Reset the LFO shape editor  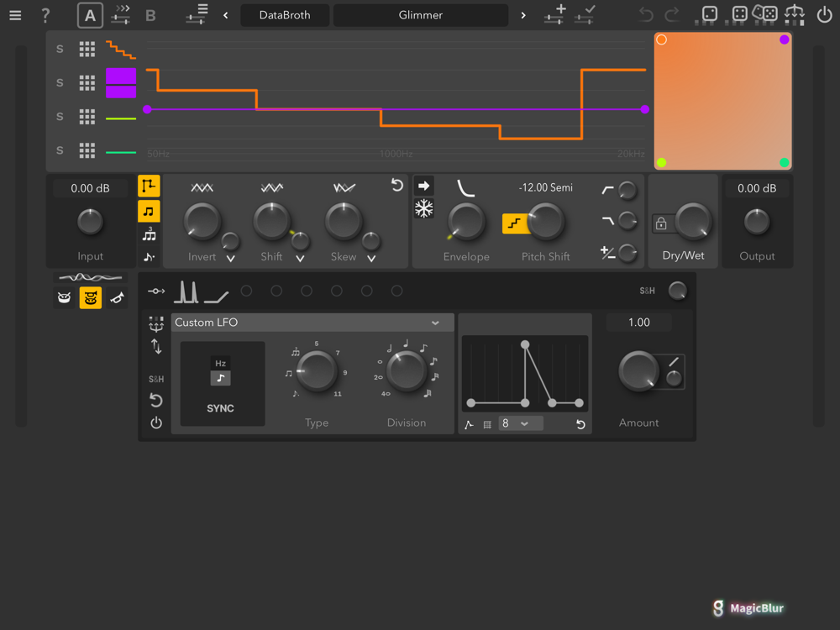[x=580, y=424]
